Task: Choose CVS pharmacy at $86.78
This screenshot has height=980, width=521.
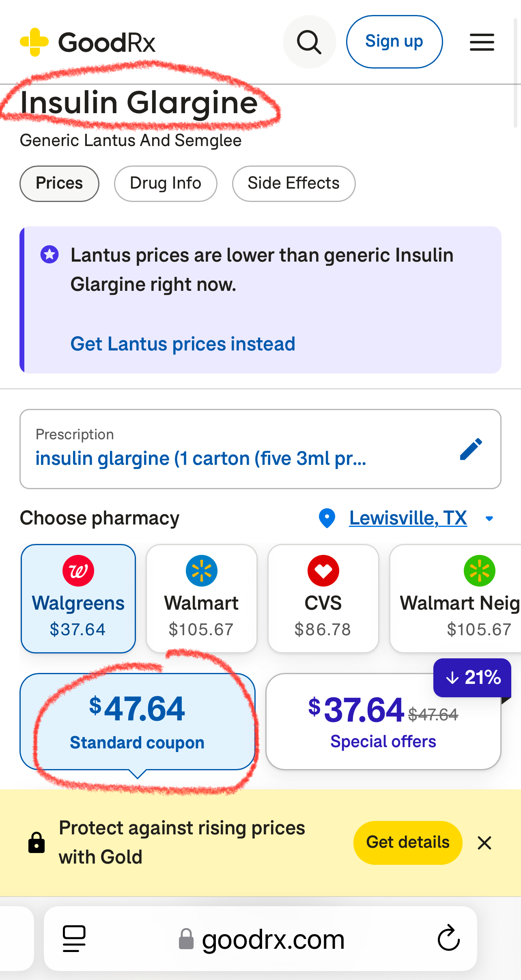Action: coord(323,598)
